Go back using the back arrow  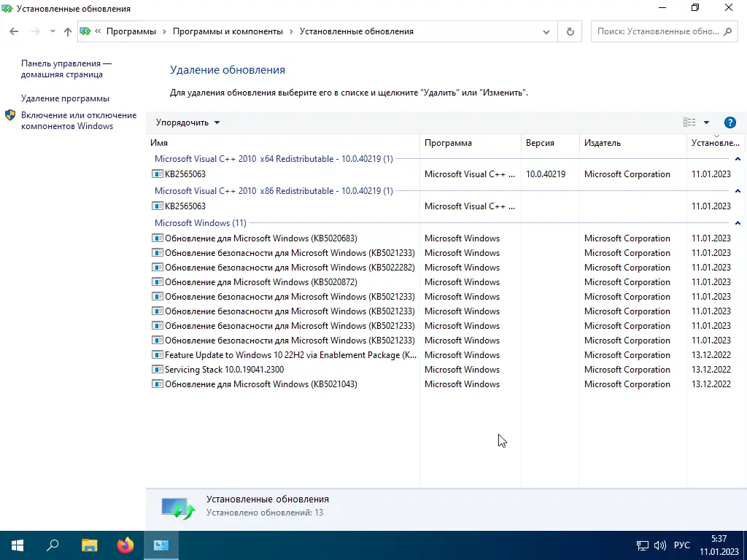[x=14, y=31]
